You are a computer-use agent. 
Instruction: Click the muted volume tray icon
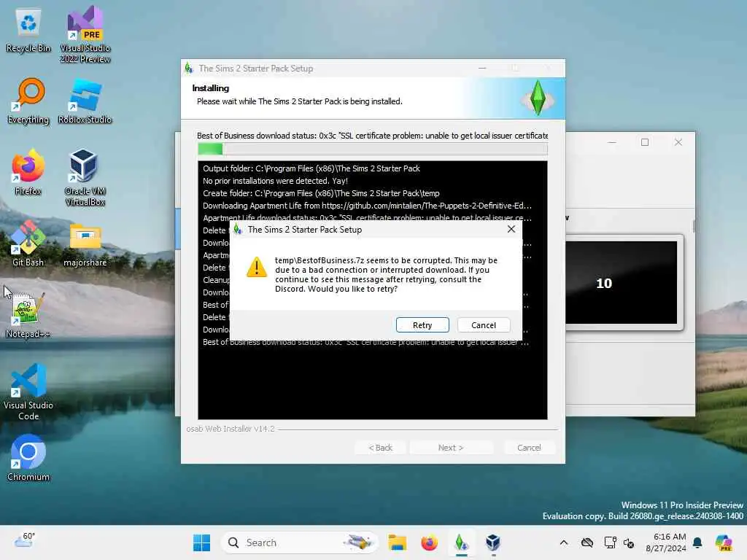pos(629,542)
